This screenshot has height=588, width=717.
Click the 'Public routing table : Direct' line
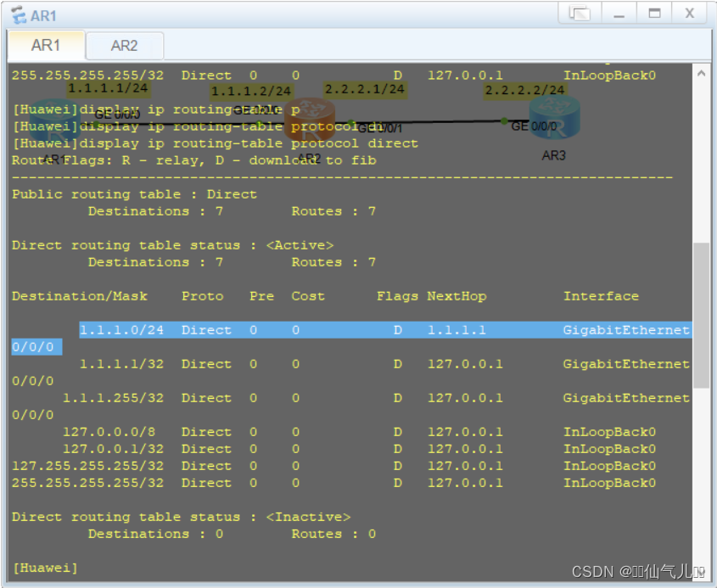134,194
